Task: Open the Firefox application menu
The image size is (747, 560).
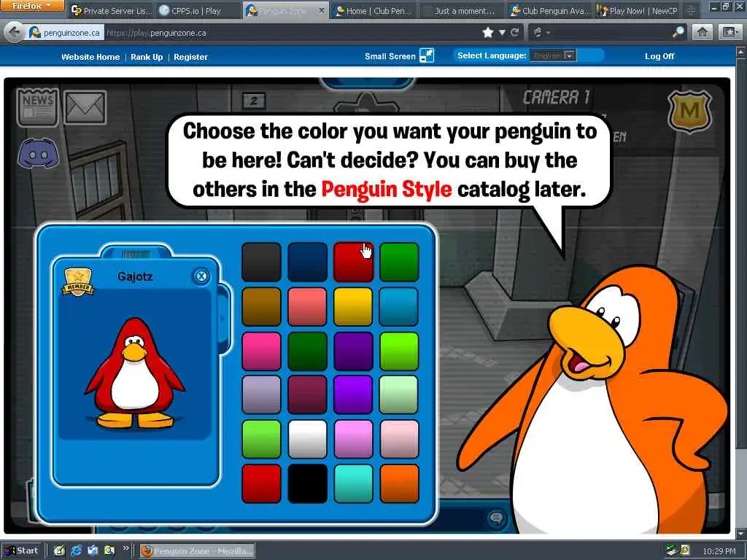Action: click(31, 6)
